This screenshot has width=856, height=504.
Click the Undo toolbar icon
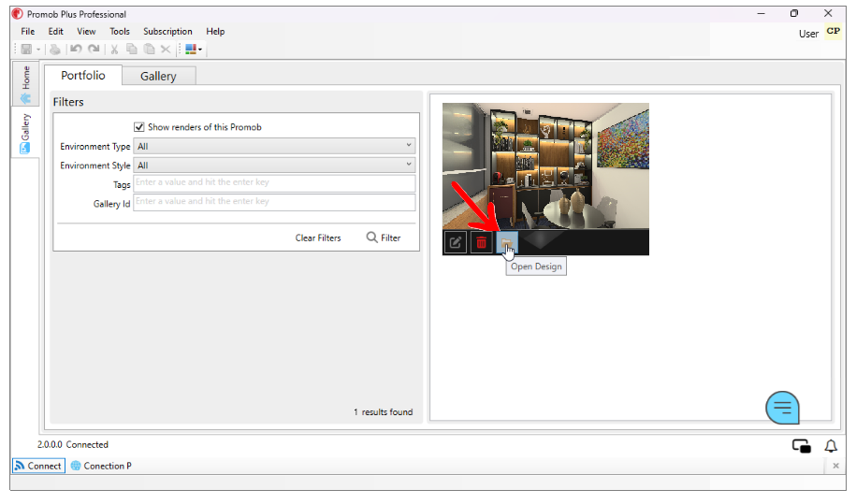[76, 49]
